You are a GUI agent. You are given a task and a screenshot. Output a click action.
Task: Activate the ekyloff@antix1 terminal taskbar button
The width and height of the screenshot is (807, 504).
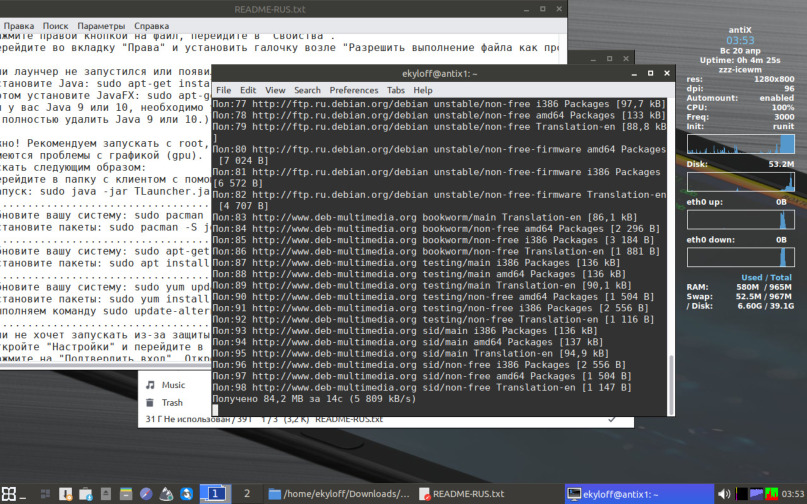pos(639,494)
